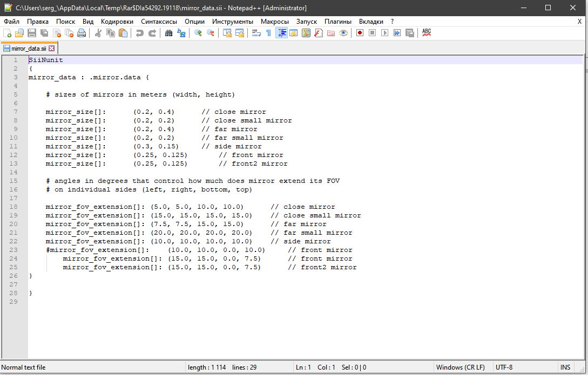
Task: Open the Опции menu
Action: 194,22
